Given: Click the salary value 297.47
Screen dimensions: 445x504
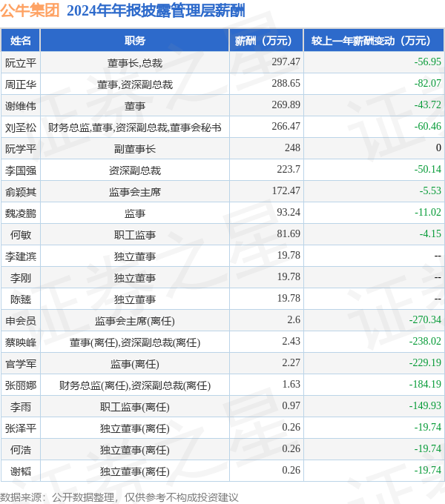Looking at the screenshot, I should 286,62.
